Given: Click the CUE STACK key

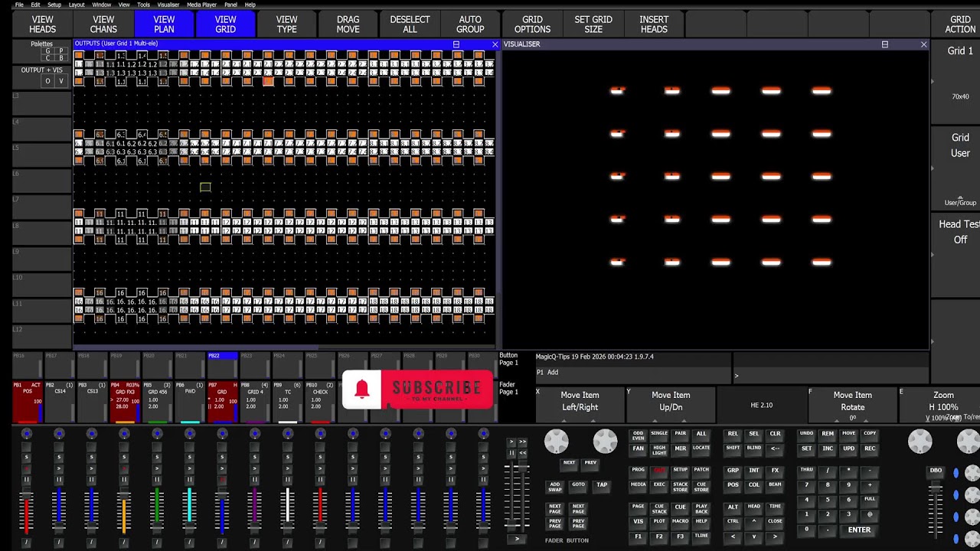Looking at the screenshot, I should tap(659, 509).
